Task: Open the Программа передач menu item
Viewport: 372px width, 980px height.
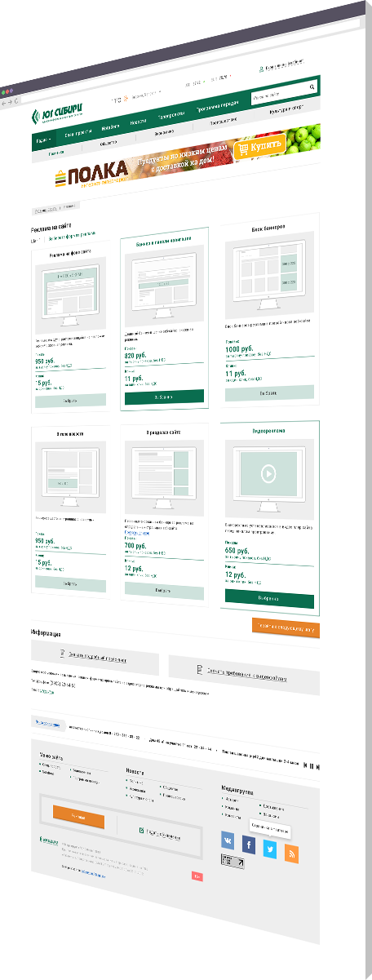Action: (218, 105)
